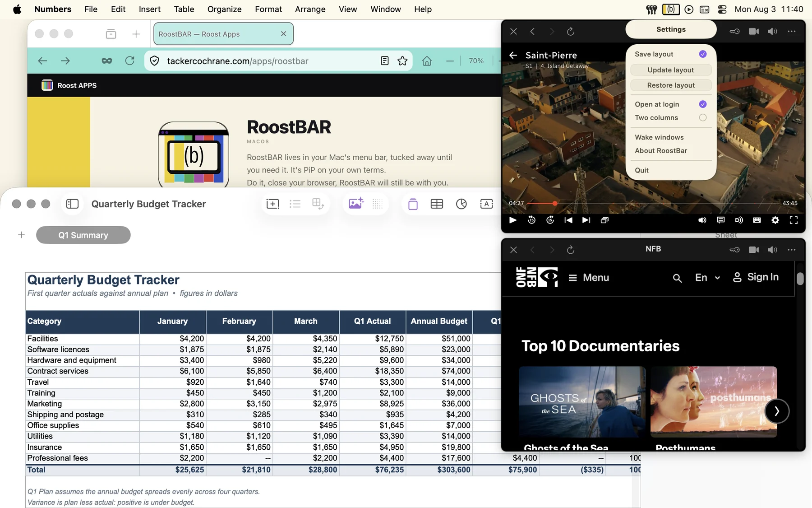Click the insert text placeholder icon in Numbers toolbar
The image size is (812, 508).
(x=272, y=204)
